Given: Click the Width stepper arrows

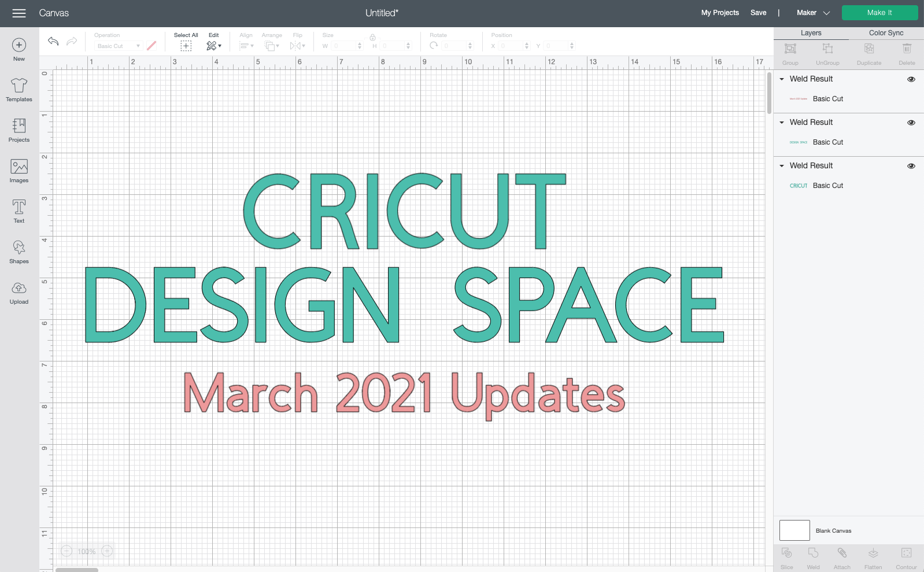Looking at the screenshot, I should [360, 46].
